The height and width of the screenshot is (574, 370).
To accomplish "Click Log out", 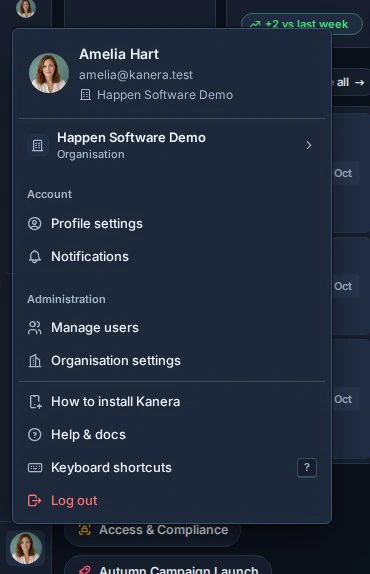I will coord(172,500).
